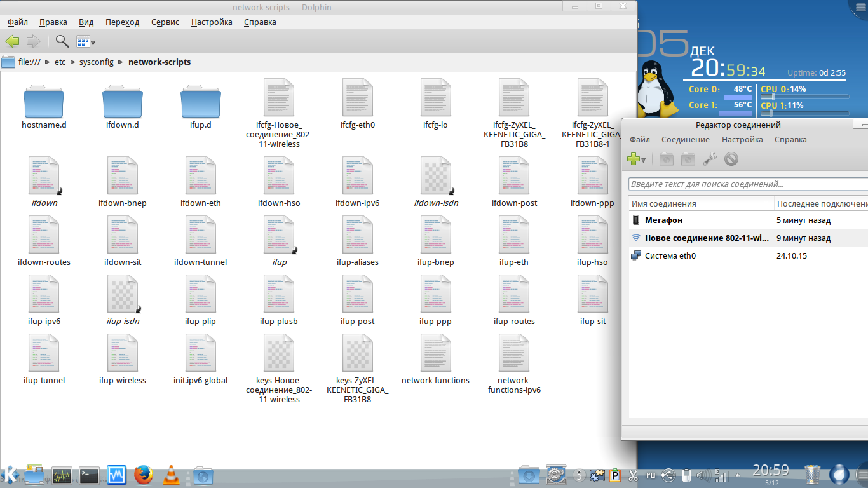The height and width of the screenshot is (488, 868).
Task: Open the trash can in the panel
Action: click(x=812, y=474)
